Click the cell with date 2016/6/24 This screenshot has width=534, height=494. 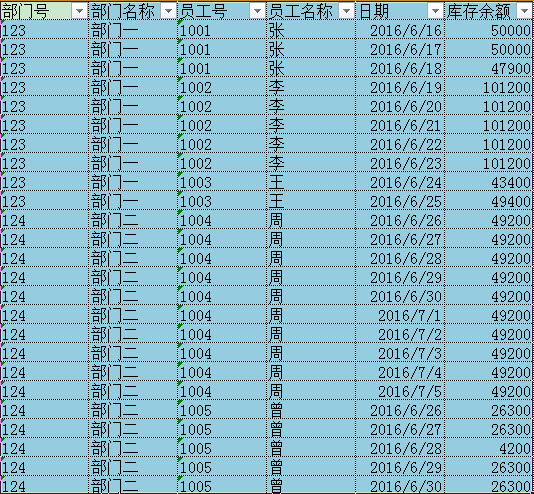(x=400, y=182)
